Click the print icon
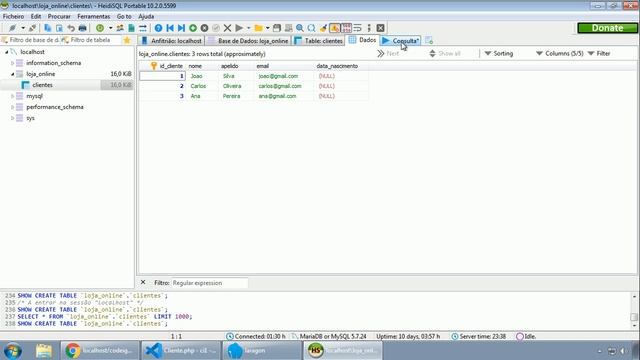The height and width of the screenshot is (360, 640). (82, 28)
